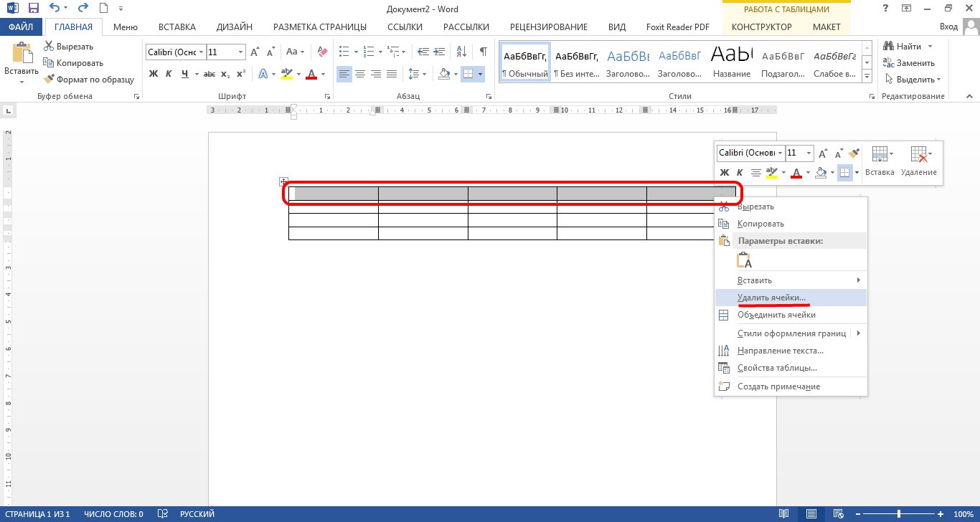The height and width of the screenshot is (522, 980).
Task: Toggle italic К in the ribbon
Action: (169, 74)
